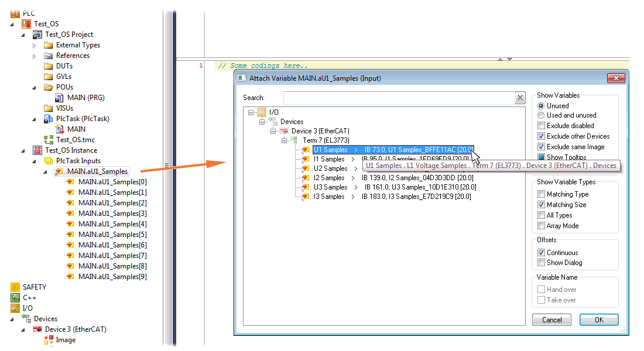This screenshot has height=351, width=644.
Task: Collapse the Term 7 (EL3773) node
Action: [284, 140]
